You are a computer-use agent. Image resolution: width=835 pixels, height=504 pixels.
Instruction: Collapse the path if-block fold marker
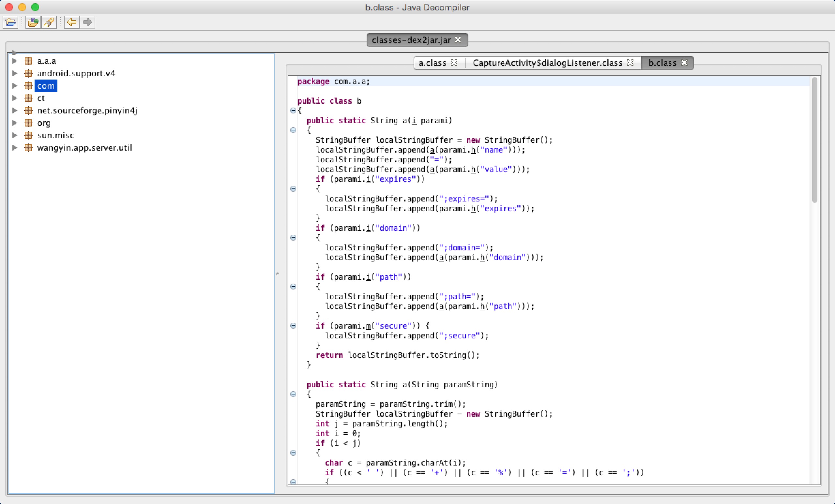pyautogui.click(x=293, y=287)
